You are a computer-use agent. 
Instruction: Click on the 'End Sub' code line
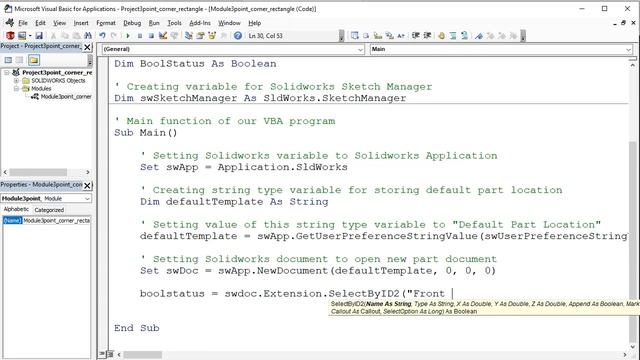click(x=137, y=328)
